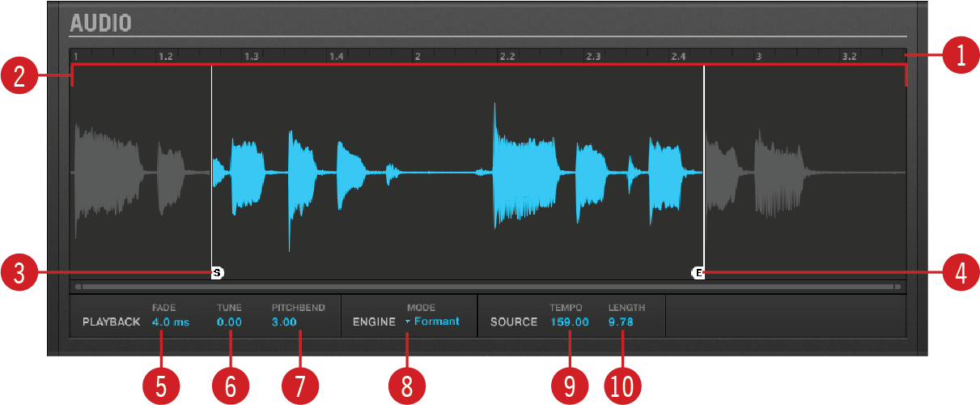Click timeline ruler at position 2
Screen dimensions: 980x405
pos(418,57)
